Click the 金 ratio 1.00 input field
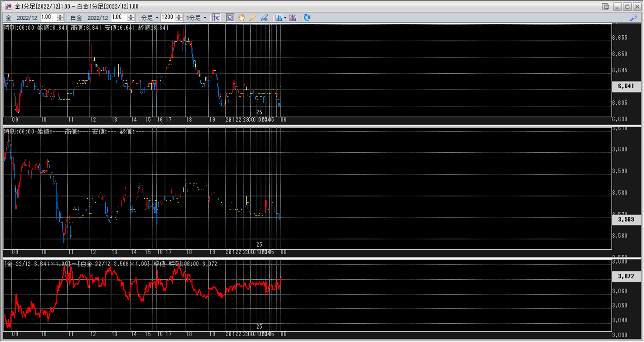Screen dimensions: 644x342 [48, 17]
